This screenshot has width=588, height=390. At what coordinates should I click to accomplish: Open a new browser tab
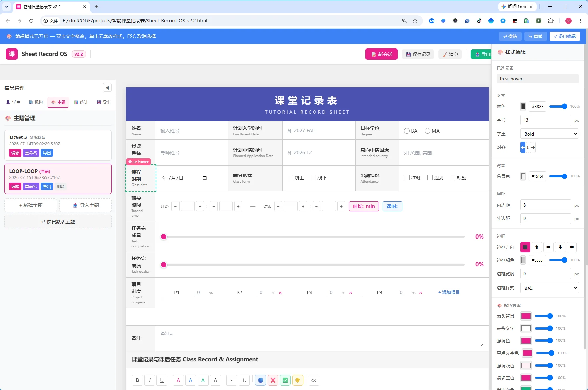click(x=97, y=7)
